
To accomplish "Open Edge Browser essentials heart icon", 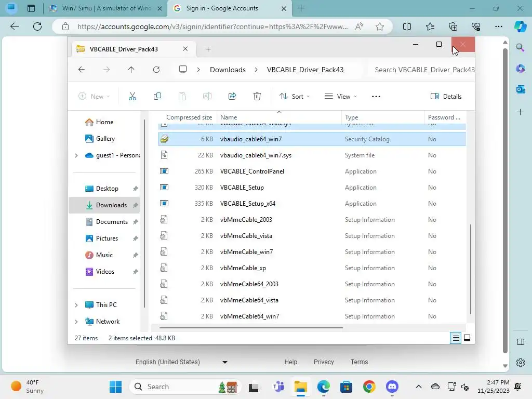I will pos(476,26).
